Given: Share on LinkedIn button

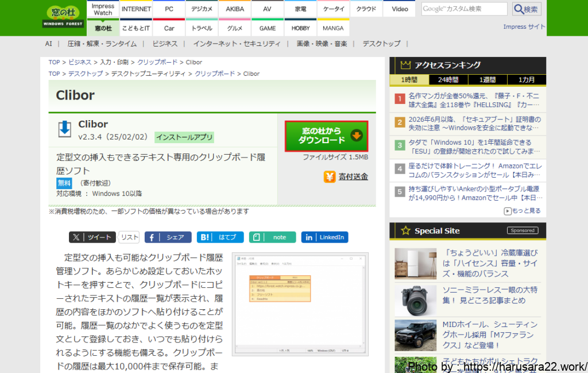Looking at the screenshot, I should click(324, 237).
